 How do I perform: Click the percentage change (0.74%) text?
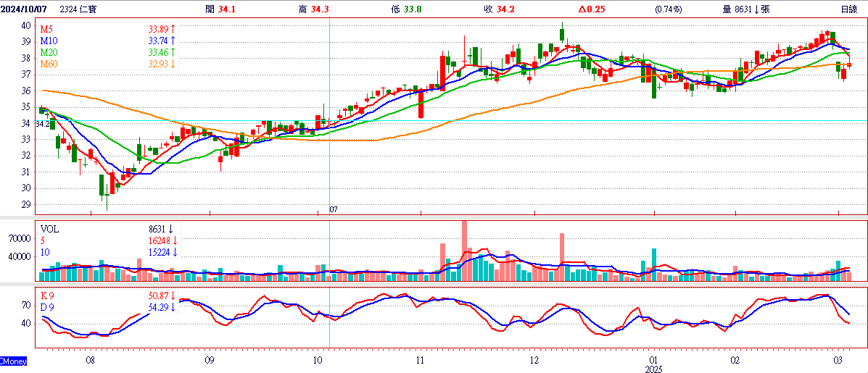(668, 9)
